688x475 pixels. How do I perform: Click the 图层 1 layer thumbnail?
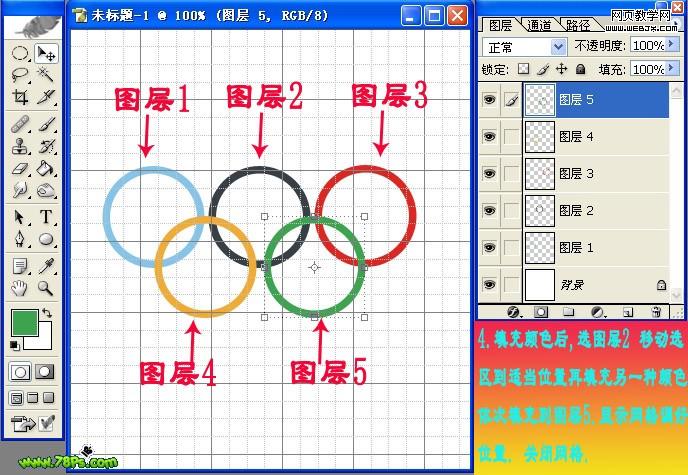tap(540, 248)
